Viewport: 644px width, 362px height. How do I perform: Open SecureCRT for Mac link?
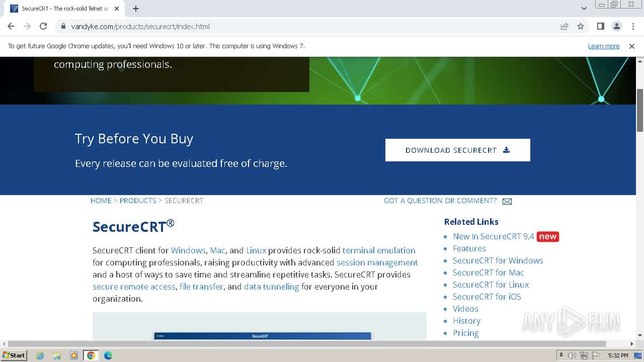tap(489, 273)
